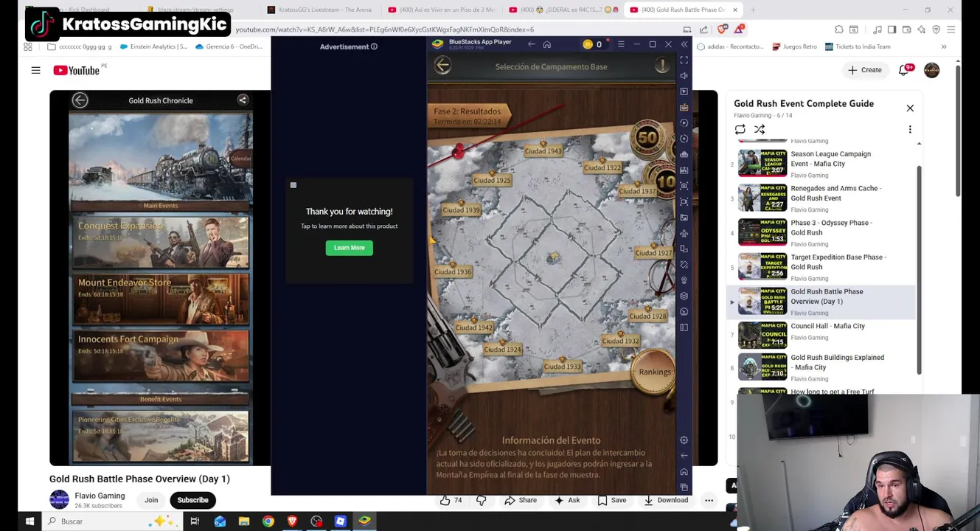The image size is (980, 531).
Task: Open Phase 3 - Odyssey Phase video
Action: pos(821,232)
